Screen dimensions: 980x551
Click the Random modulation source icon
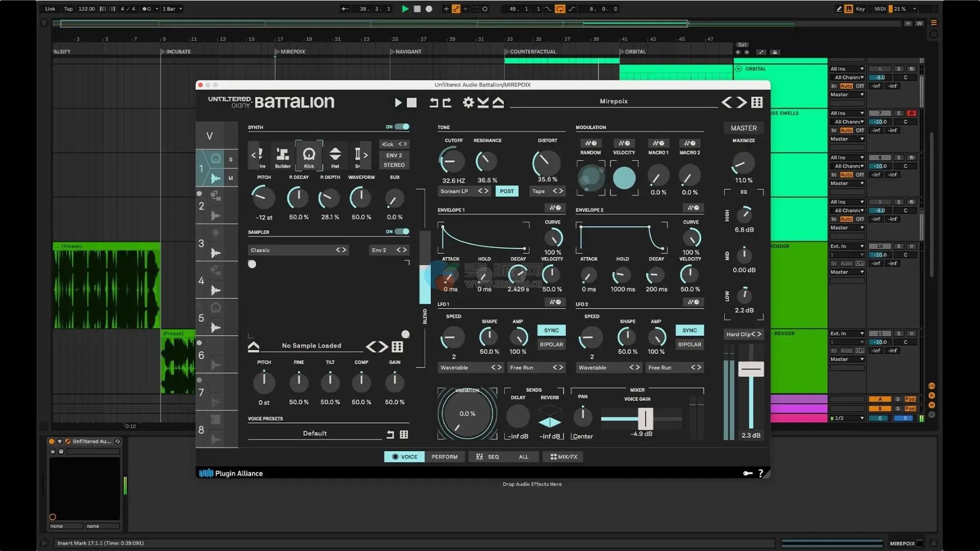point(591,143)
